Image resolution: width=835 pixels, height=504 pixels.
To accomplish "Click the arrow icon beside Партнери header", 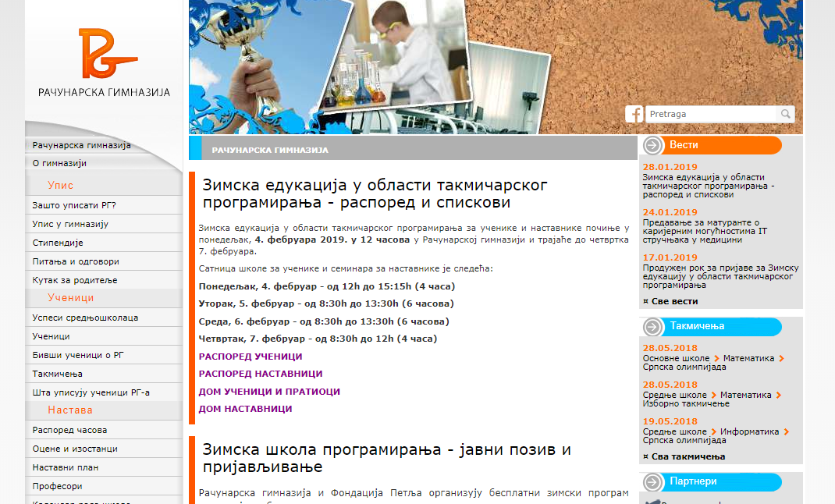I will point(654,482).
